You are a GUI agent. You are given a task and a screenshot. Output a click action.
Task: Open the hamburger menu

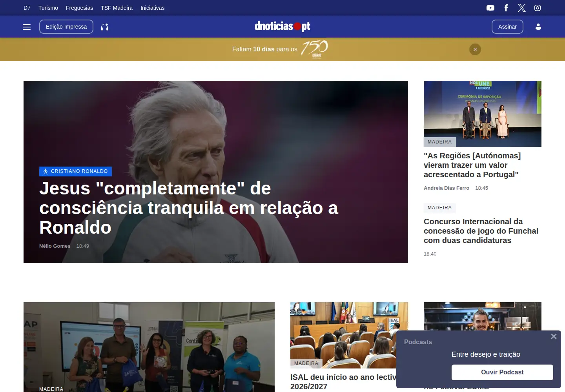click(27, 27)
